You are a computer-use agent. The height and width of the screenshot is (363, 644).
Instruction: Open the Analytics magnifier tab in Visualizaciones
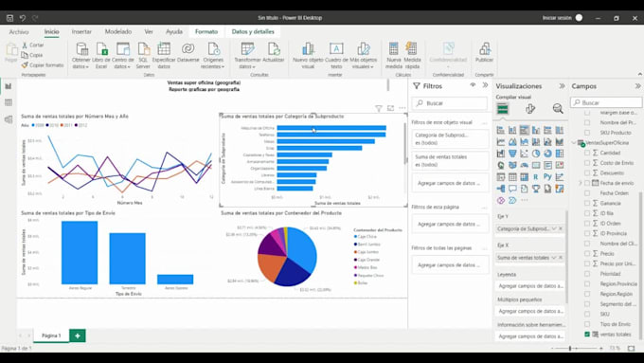click(558, 109)
